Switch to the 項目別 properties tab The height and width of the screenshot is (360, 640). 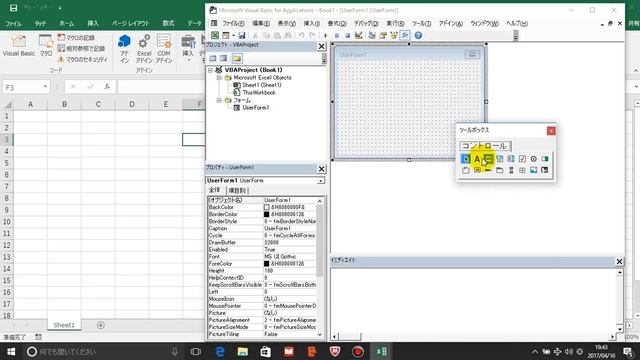coord(237,191)
